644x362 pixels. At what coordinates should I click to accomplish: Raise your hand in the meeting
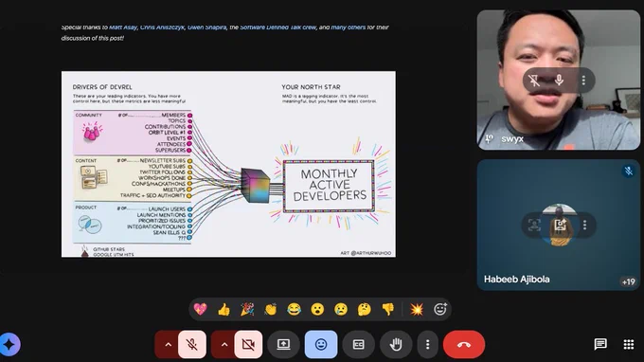click(396, 344)
